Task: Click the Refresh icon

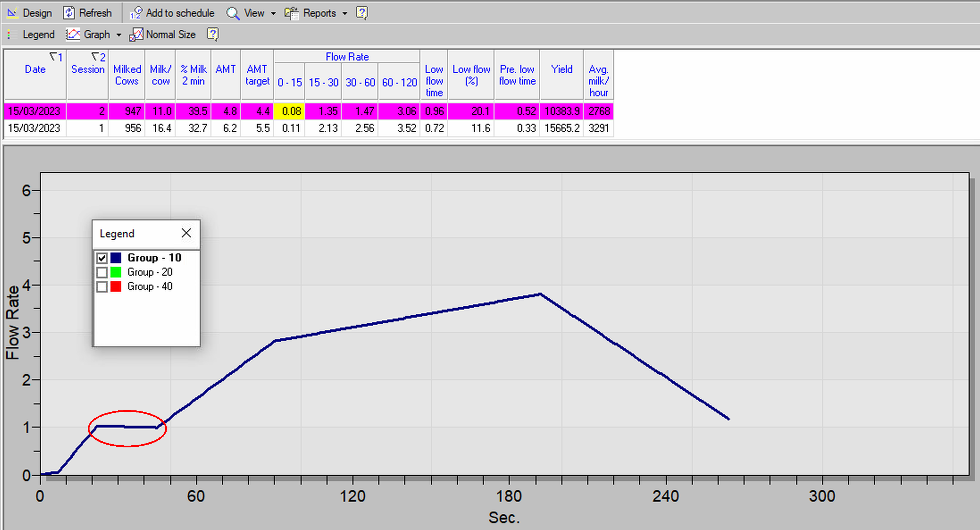Action: [x=68, y=13]
